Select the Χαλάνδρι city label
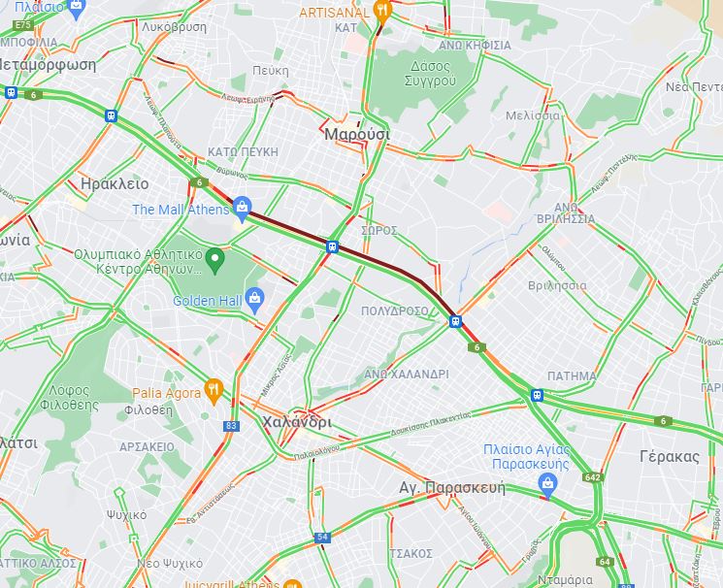The width and height of the screenshot is (723, 588). coord(297,421)
